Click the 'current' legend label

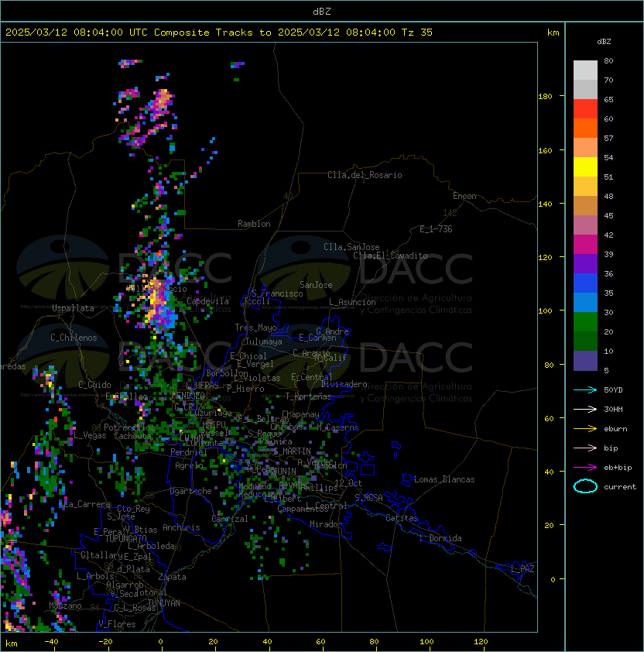(x=620, y=487)
